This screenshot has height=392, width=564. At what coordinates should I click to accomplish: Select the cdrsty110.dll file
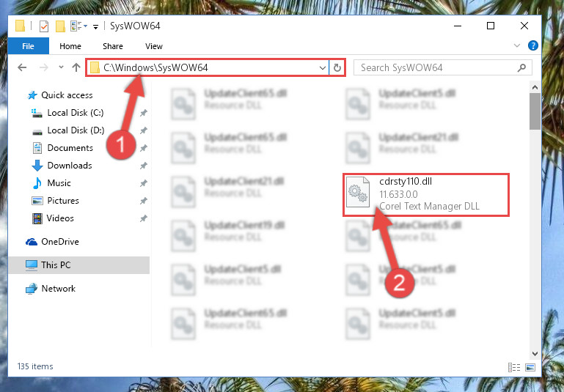click(x=426, y=194)
